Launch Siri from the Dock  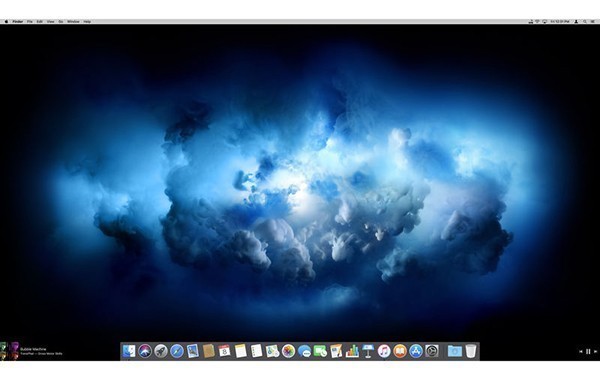tap(145, 351)
